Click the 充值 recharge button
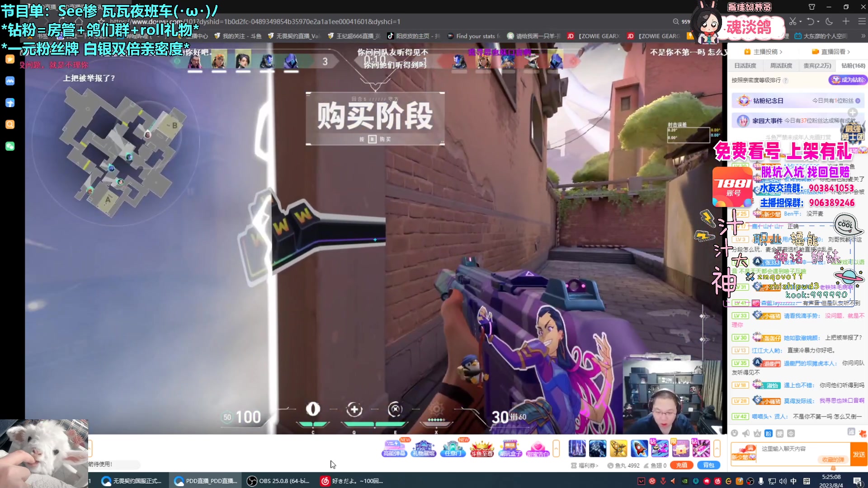The image size is (868, 488). (682, 465)
